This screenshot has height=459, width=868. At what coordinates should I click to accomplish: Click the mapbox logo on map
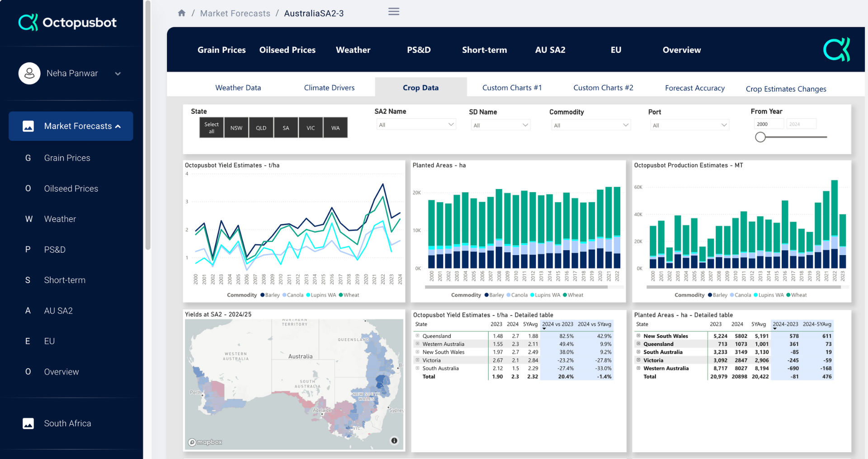(205, 442)
